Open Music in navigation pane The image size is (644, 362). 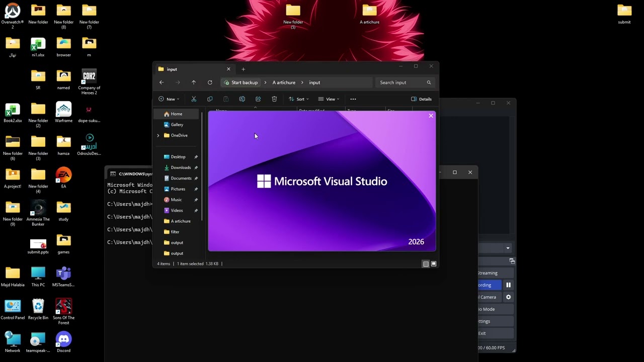click(176, 200)
